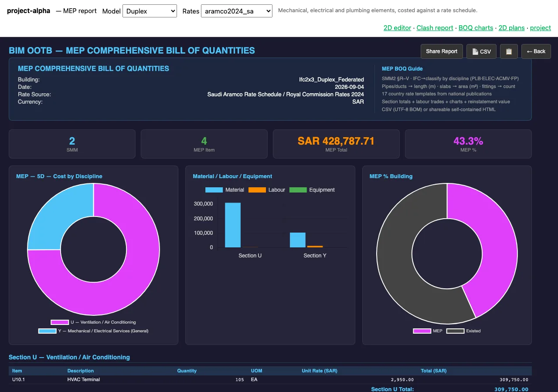The width and height of the screenshot is (558, 392).
Task: Click the Unit Rate (SAR) column header
Action: click(320, 371)
